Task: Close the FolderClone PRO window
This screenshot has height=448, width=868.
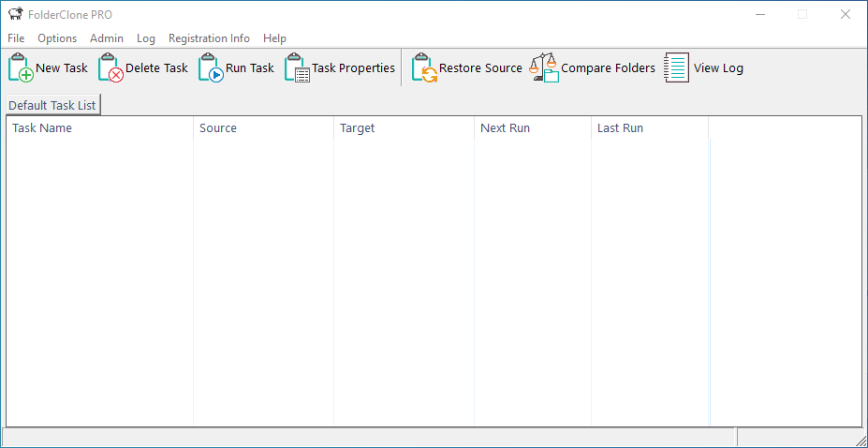Action: point(846,14)
